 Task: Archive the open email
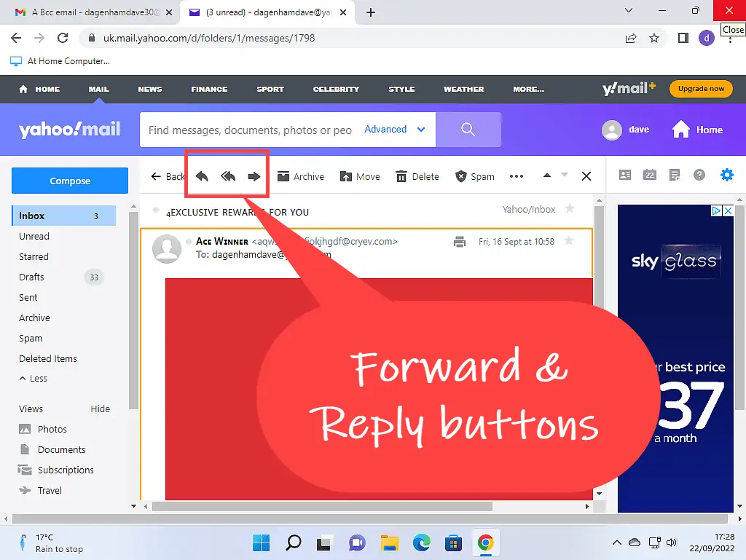[301, 176]
